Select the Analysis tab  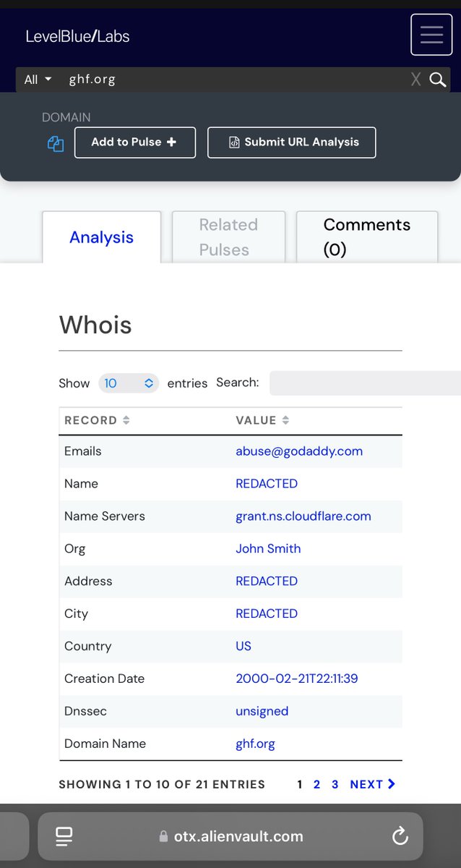point(101,237)
